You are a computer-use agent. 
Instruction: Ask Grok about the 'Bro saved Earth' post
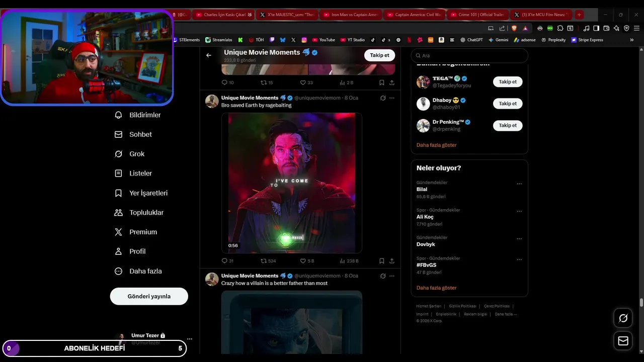pyautogui.click(x=383, y=98)
